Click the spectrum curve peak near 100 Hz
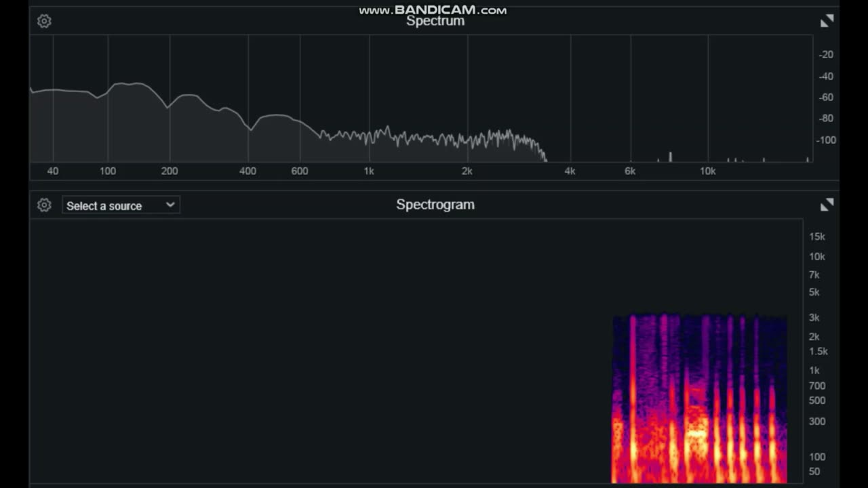The height and width of the screenshot is (488, 868). pos(129,84)
